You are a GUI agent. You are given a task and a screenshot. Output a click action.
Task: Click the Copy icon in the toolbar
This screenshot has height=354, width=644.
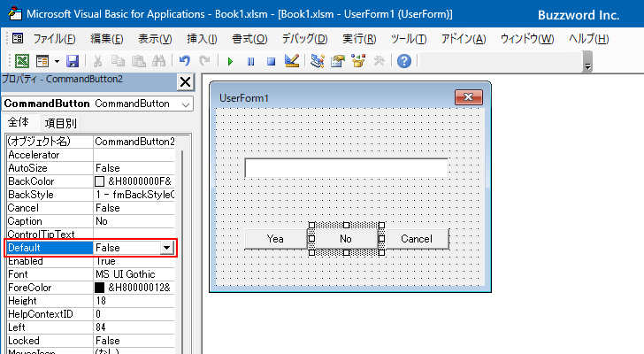click(119, 61)
